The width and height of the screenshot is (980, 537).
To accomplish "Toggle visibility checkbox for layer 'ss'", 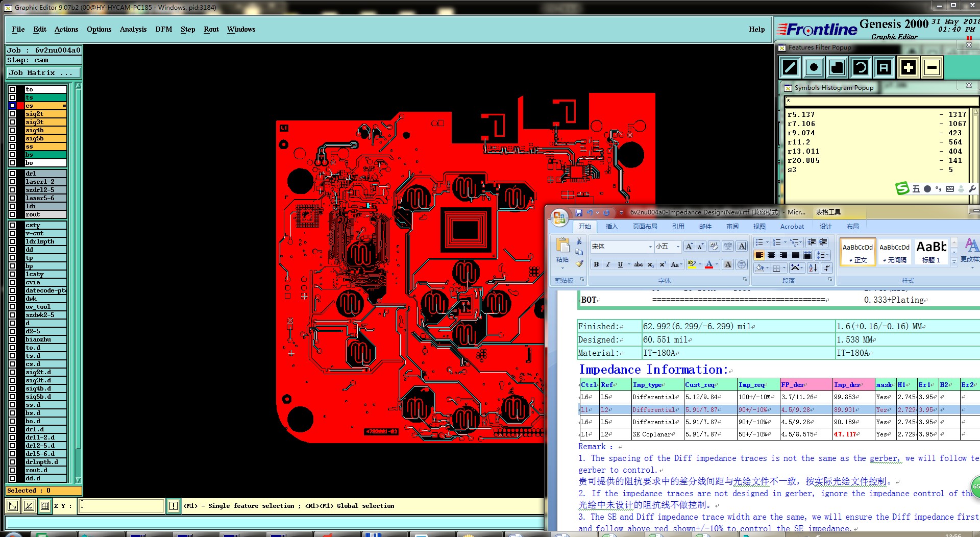I will click(12, 147).
